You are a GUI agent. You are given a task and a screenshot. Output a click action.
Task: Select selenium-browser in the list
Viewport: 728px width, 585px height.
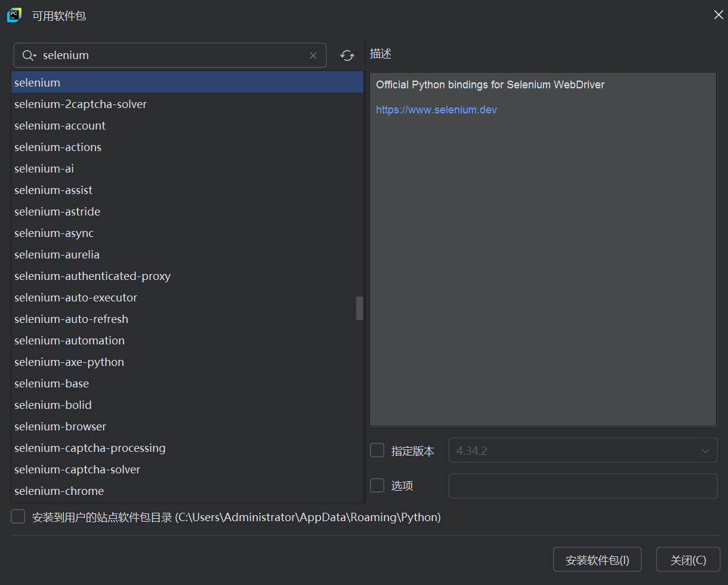(187, 426)
